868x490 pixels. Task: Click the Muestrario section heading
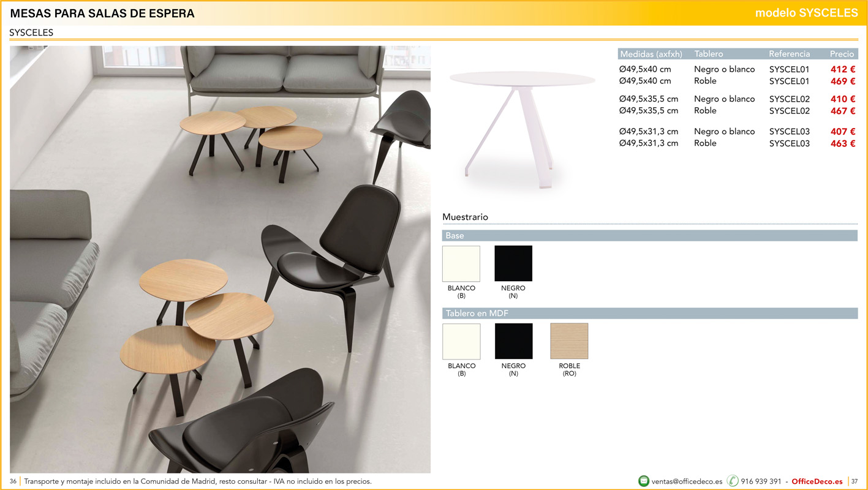(x=465, y=217)
